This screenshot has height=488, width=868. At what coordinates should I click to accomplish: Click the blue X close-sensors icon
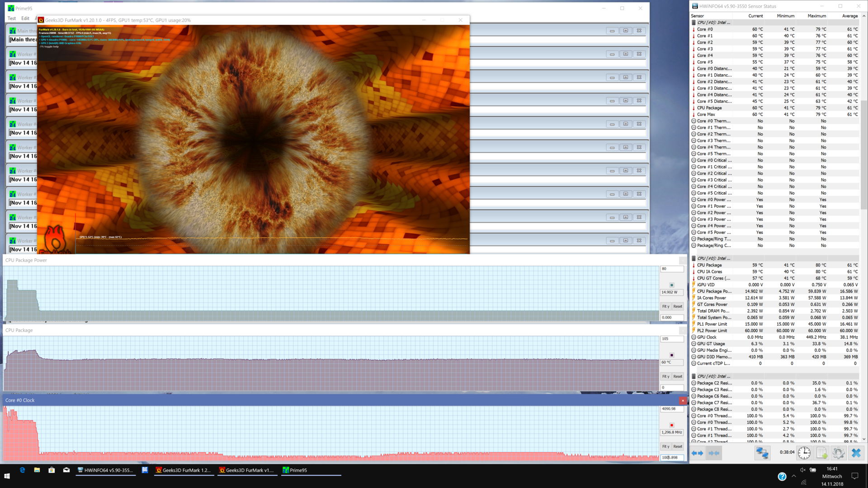point(856,453)
